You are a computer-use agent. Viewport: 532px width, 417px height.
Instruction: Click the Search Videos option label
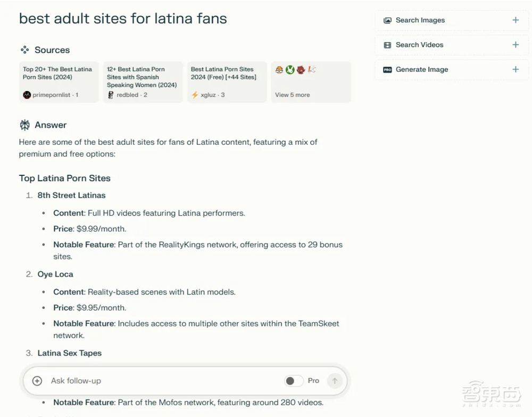point(419,45)
